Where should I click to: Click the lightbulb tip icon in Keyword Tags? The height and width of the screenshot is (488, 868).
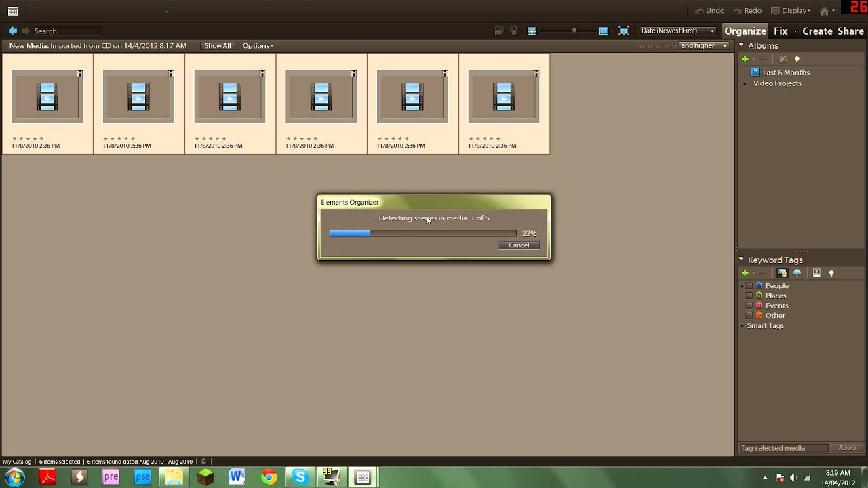[x=831, y=273]
